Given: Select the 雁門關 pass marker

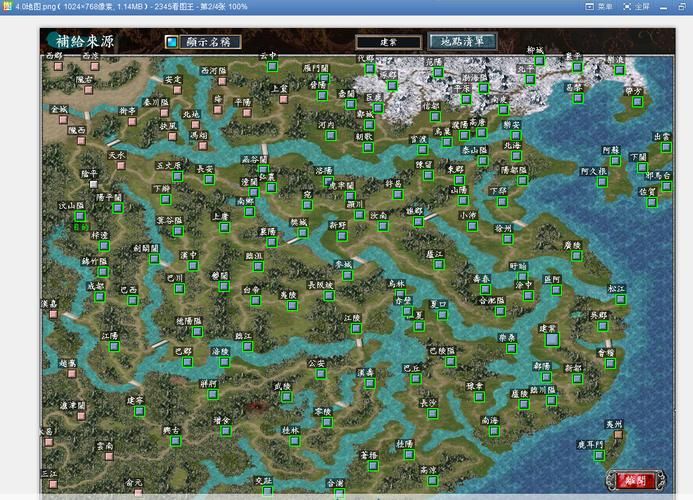Looking at the screenshot, I should [324, 79].
